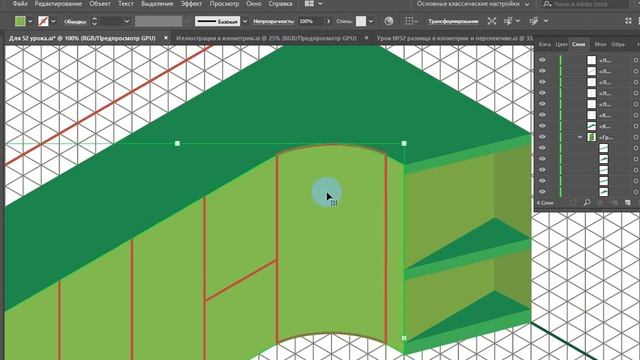Open the Объект menu
This screenshot has height=360, width=640.
[100, 4]
